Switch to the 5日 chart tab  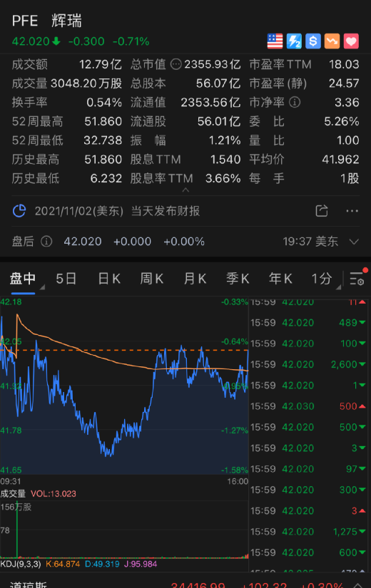(x=66, y=279)
